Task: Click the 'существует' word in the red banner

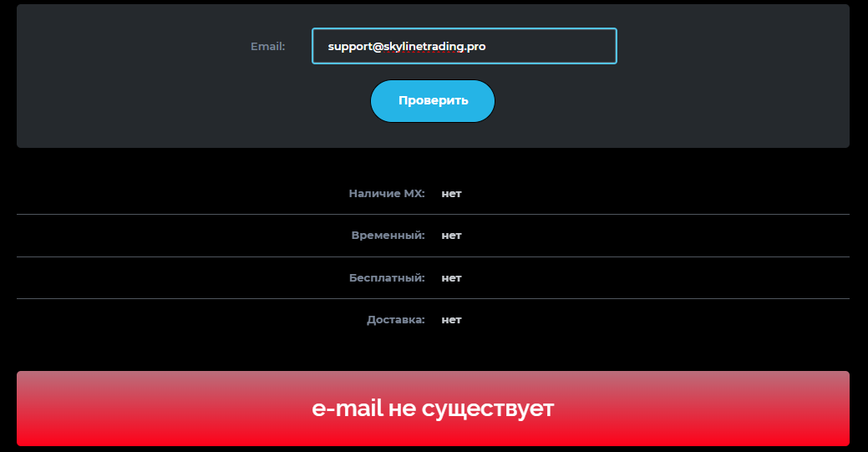Action: [x=488, y=409]
